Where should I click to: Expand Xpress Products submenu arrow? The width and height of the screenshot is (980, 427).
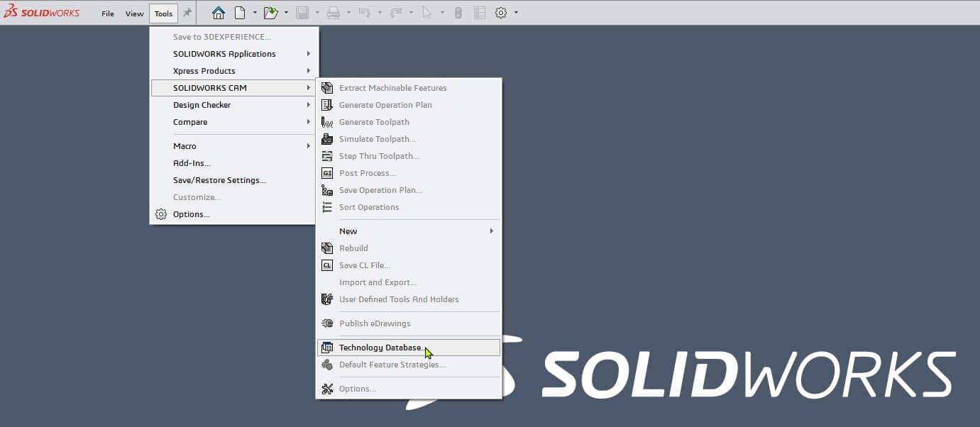pos(308,71)
